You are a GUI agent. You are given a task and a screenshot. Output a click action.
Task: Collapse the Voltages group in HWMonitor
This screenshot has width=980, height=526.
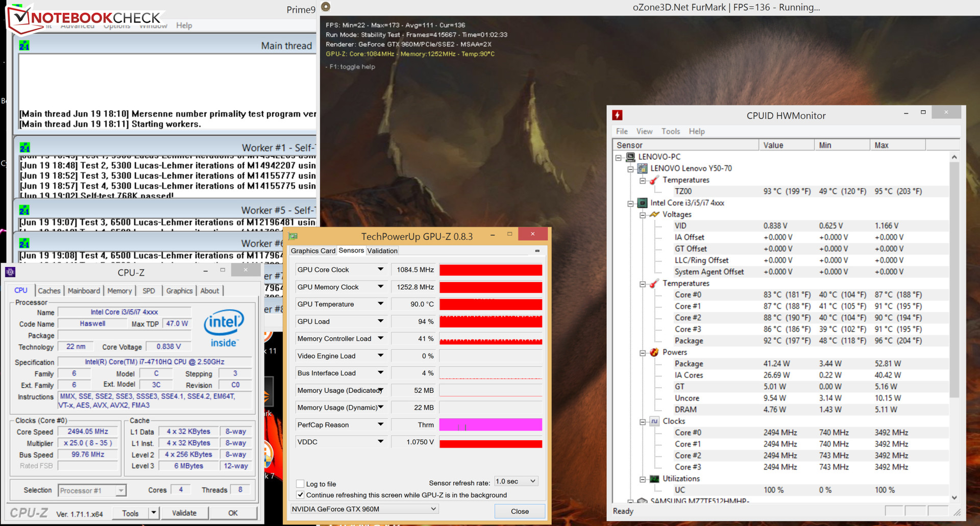click(x=643, y=215)
